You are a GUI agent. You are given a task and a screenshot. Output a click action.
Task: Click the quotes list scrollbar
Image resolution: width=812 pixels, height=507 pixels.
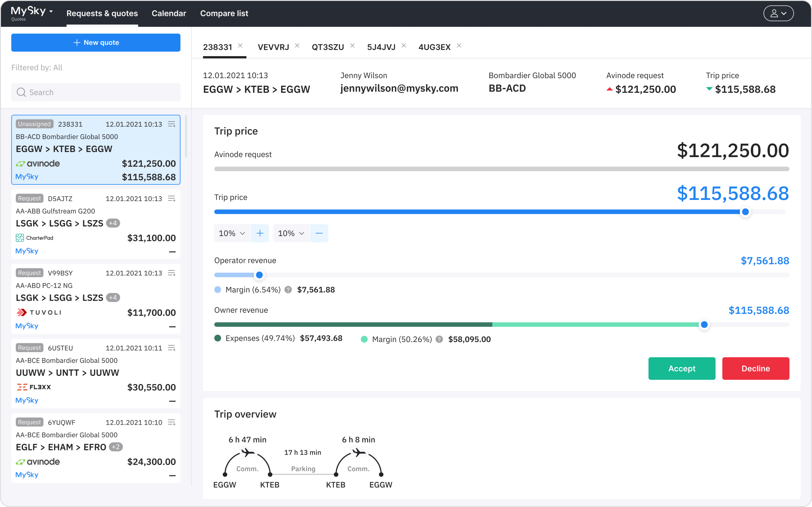186,136
